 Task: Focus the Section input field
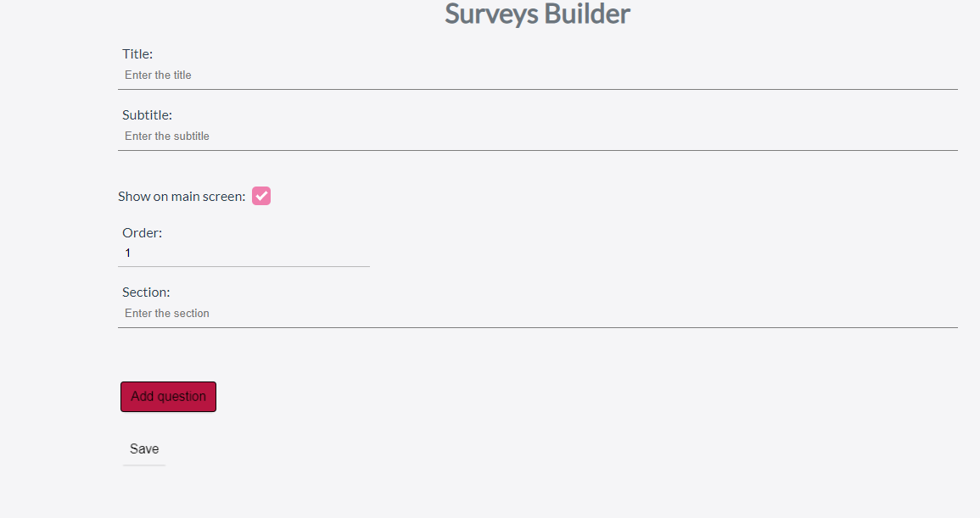pos(538,314)
